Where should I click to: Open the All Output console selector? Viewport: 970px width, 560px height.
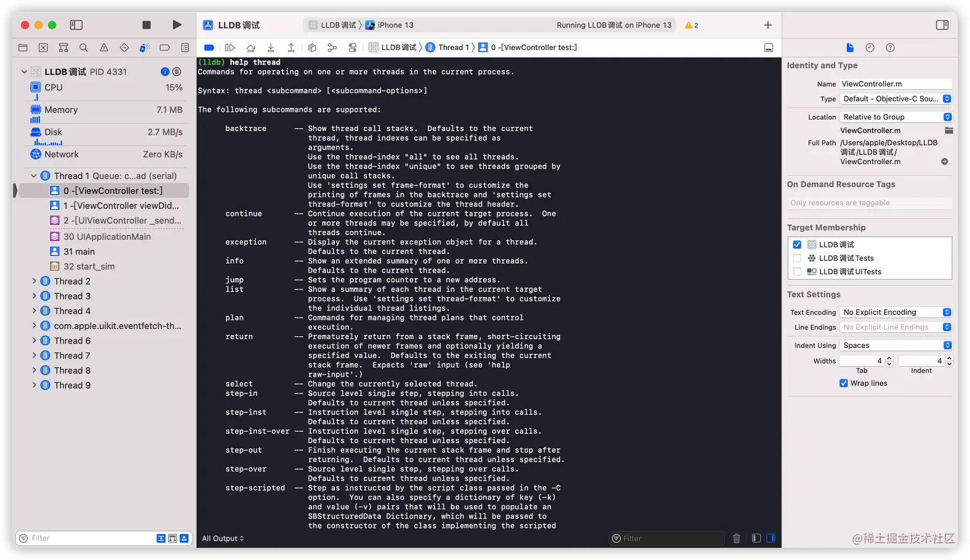click(x=223, y=538)
